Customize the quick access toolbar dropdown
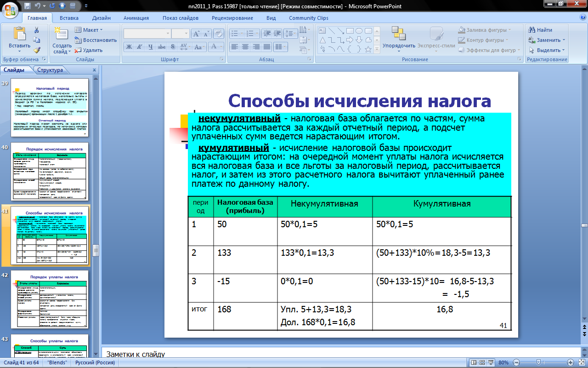Image resolution: width=588 pixels, height=368 pixels. click(x=86, y=6)
